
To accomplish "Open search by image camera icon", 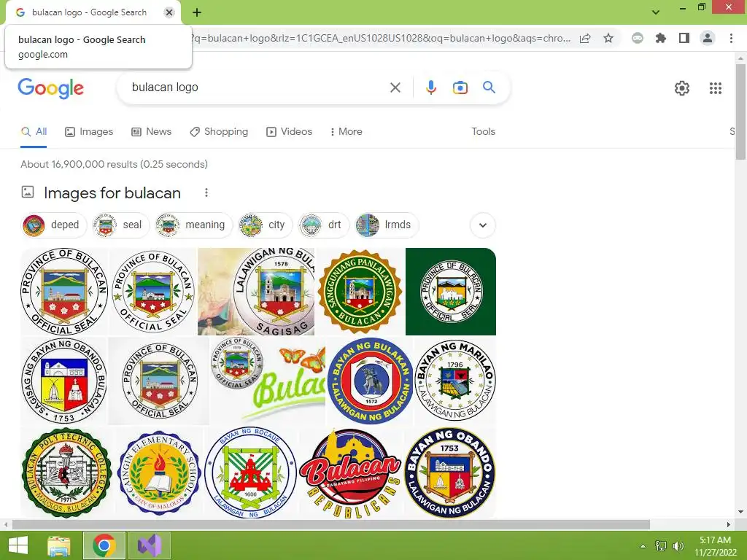I will (460, 87).
